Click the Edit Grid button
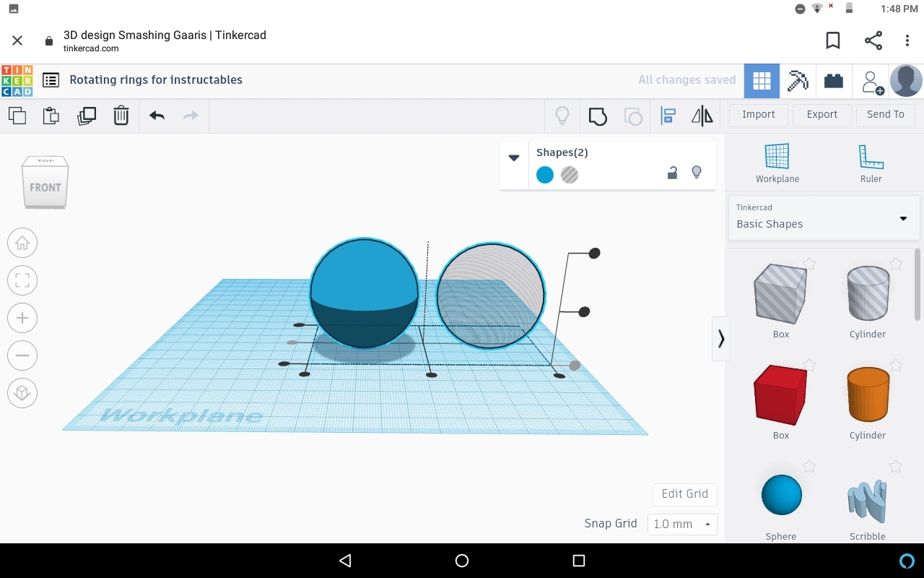The height and width of the screenshot is (578, 924). coord(684,494)
